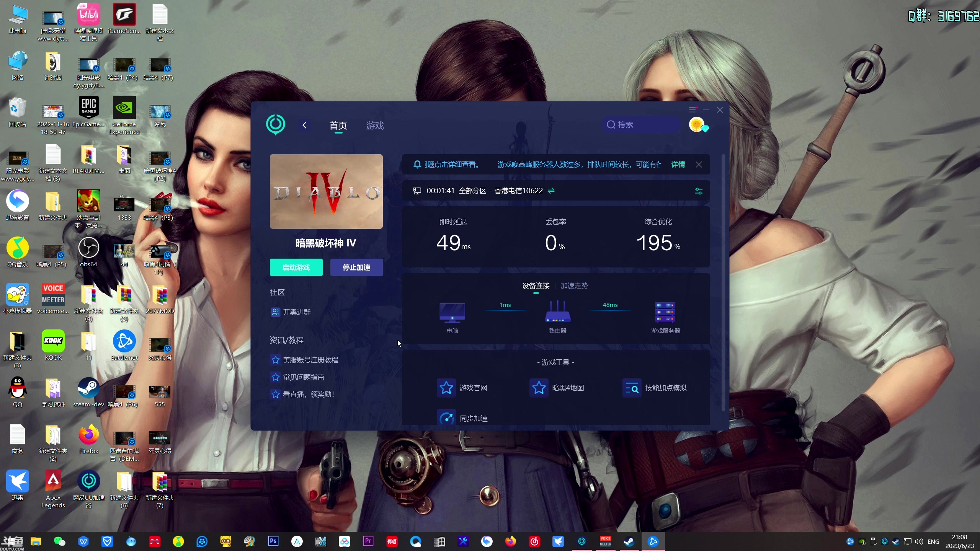Switch server with the swap arrows icon
Screen dimensions: 980x551
coord(551,191)
